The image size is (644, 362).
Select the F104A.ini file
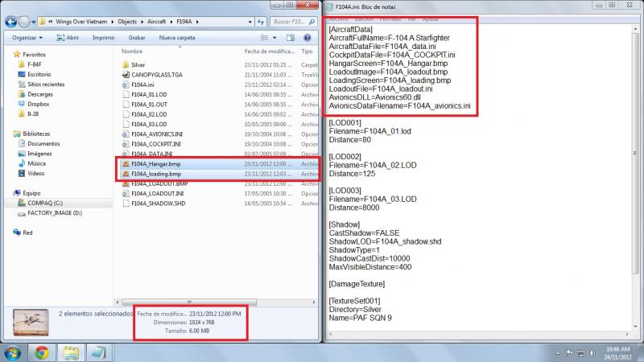click(142, 84)
